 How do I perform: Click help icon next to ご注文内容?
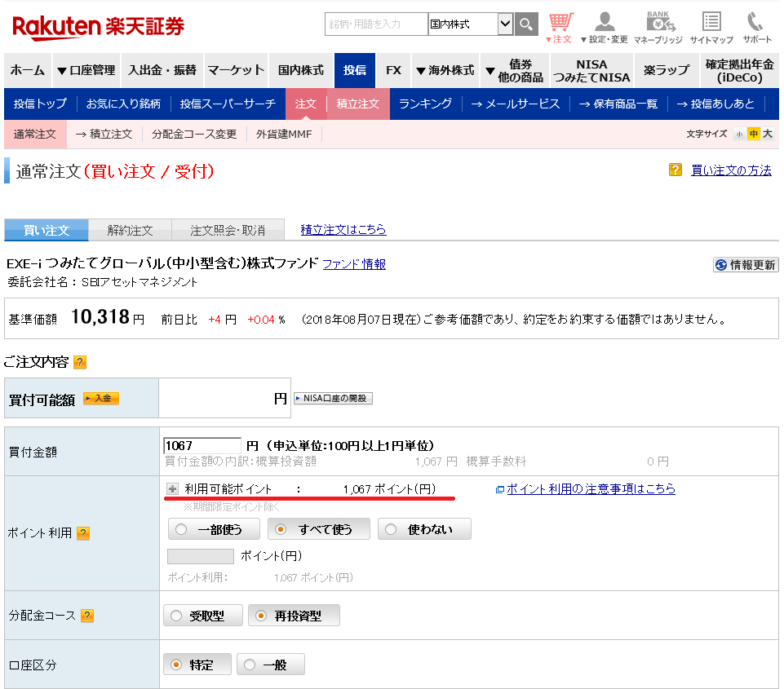80,362
